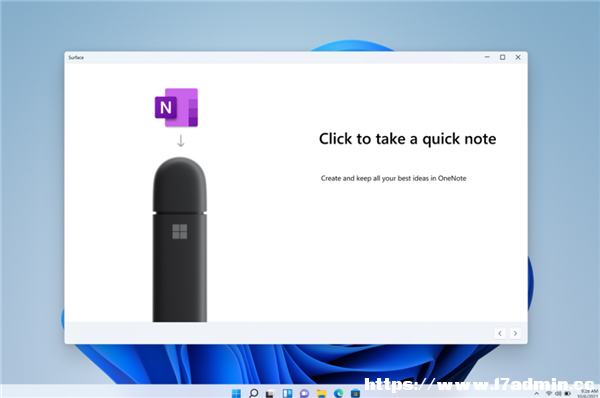Click the volume speaker tray icon

(x=558, y=393)
